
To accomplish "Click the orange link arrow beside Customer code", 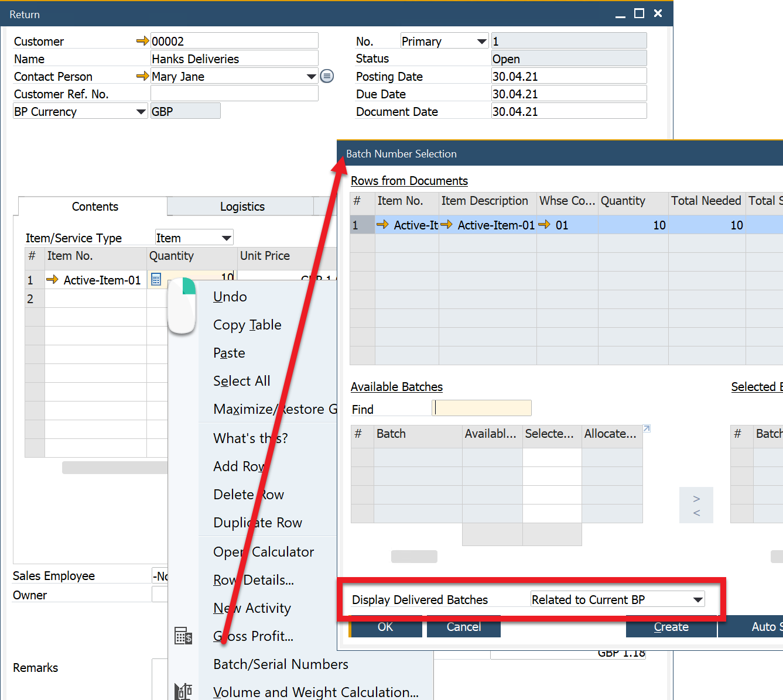I will [142, 41].
